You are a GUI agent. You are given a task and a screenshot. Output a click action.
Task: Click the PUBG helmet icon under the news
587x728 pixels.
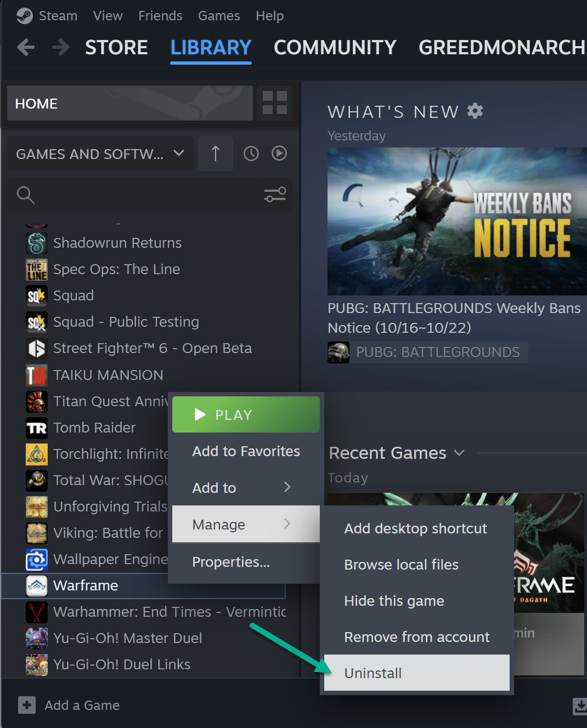(x=338, y=352)
